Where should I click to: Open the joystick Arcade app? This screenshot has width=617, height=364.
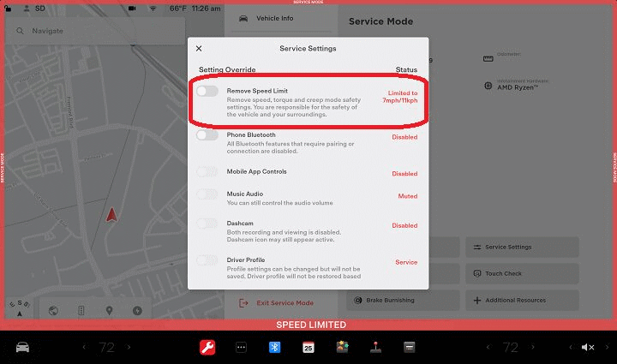point(375,347)
